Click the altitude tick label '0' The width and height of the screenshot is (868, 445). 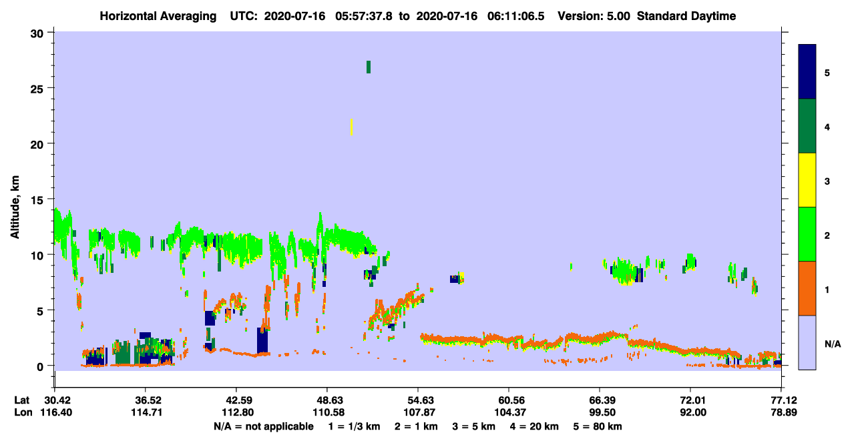[x=41, y=366]
